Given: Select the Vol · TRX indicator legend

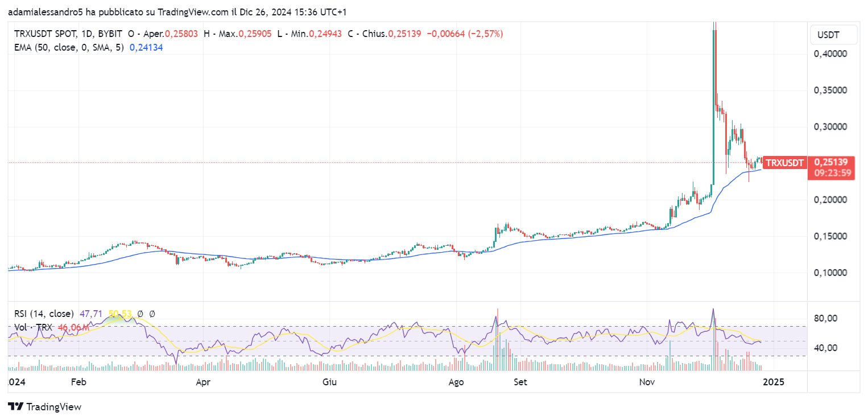Looking at the screenshot, I should tap(34, 327).
